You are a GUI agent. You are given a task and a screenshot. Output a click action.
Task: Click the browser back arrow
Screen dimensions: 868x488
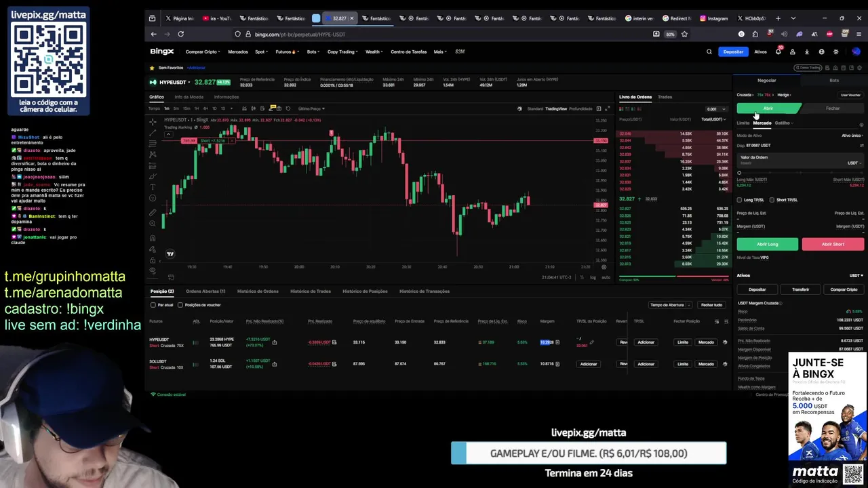[x=154, y=34]
